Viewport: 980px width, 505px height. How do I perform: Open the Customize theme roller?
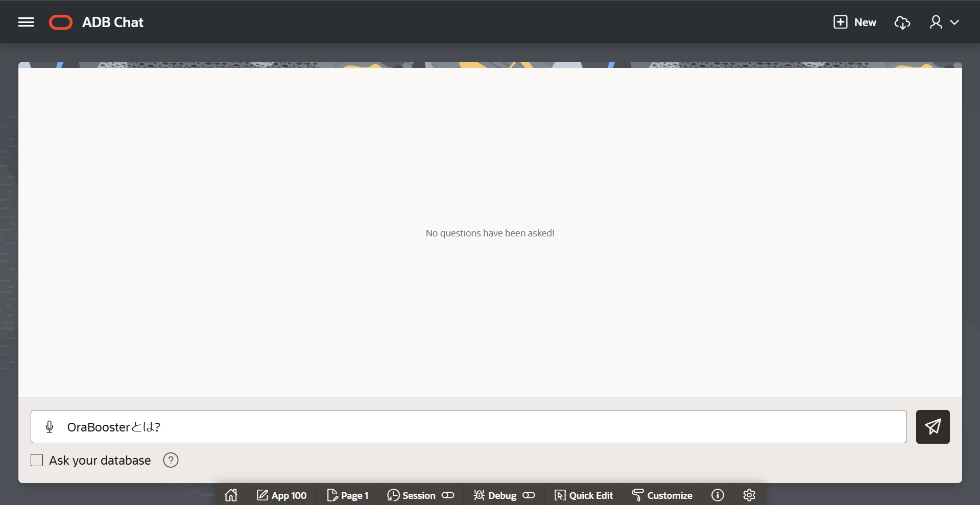click(662, 495)
